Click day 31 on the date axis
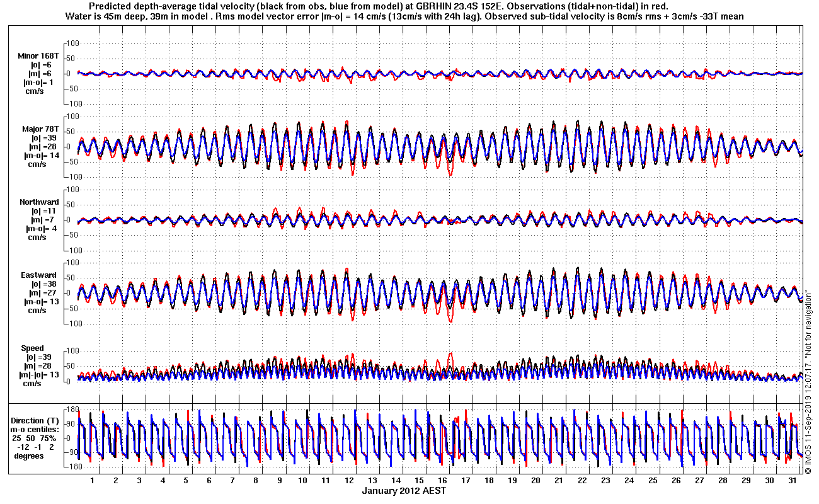819x504 pixels. 793,481
